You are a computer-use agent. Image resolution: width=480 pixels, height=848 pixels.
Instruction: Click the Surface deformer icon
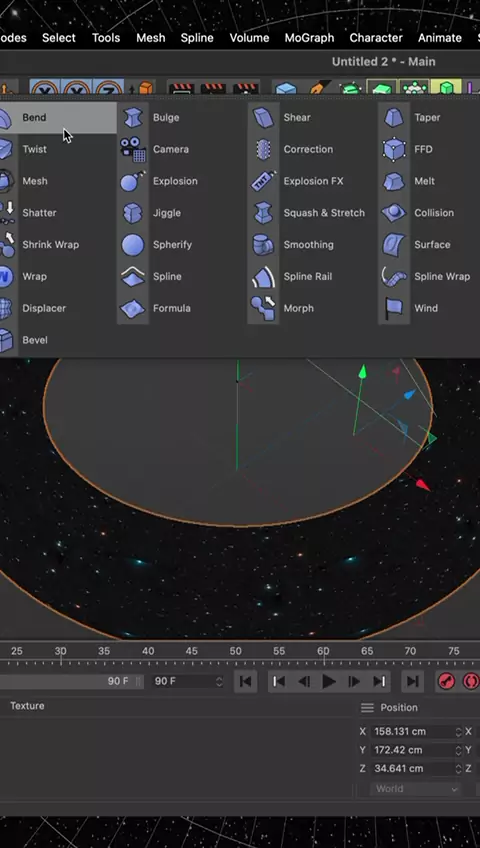(x=395, y=244)
